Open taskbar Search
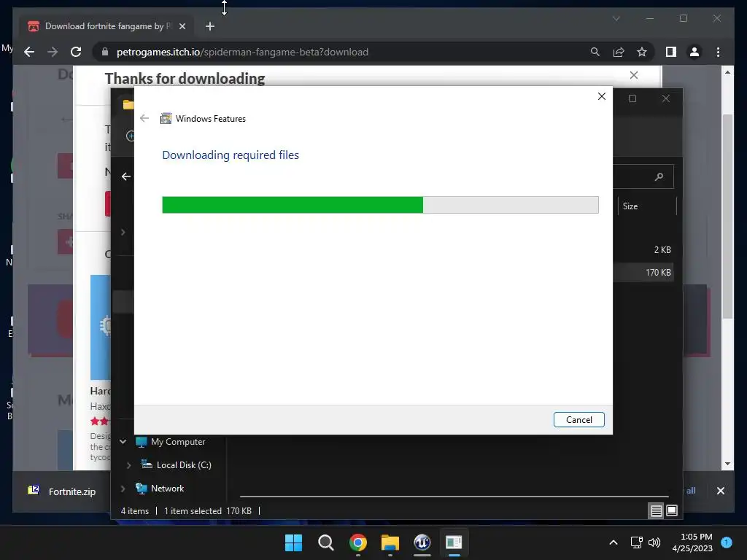 point(326,542)
